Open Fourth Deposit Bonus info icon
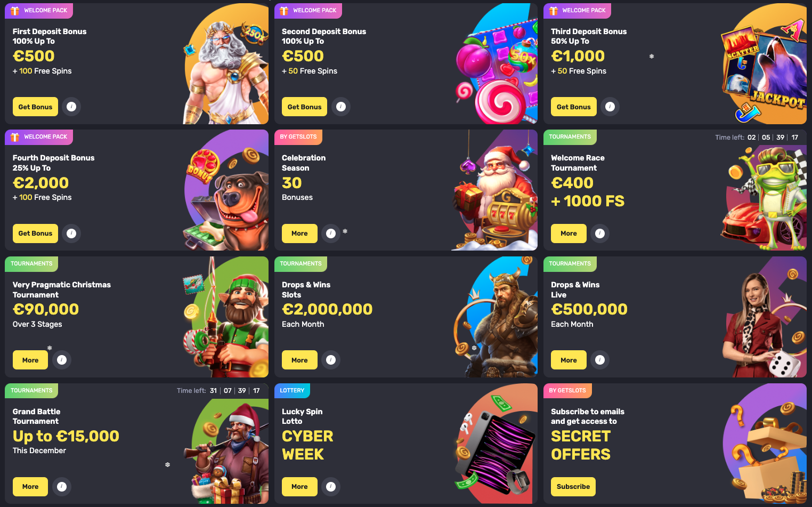This screenshot has width=812, height=507. (x=71, y=234)
